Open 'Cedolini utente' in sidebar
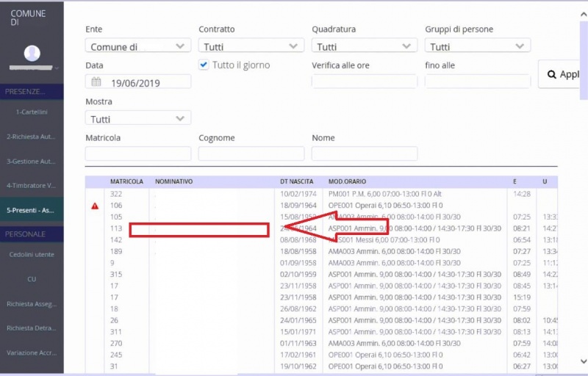Viewport: 588px width, 376px height. [x=32, y=254]
